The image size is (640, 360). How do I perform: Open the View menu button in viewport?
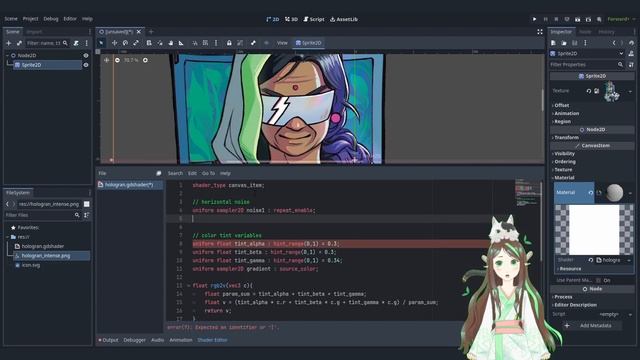(282, 43)
